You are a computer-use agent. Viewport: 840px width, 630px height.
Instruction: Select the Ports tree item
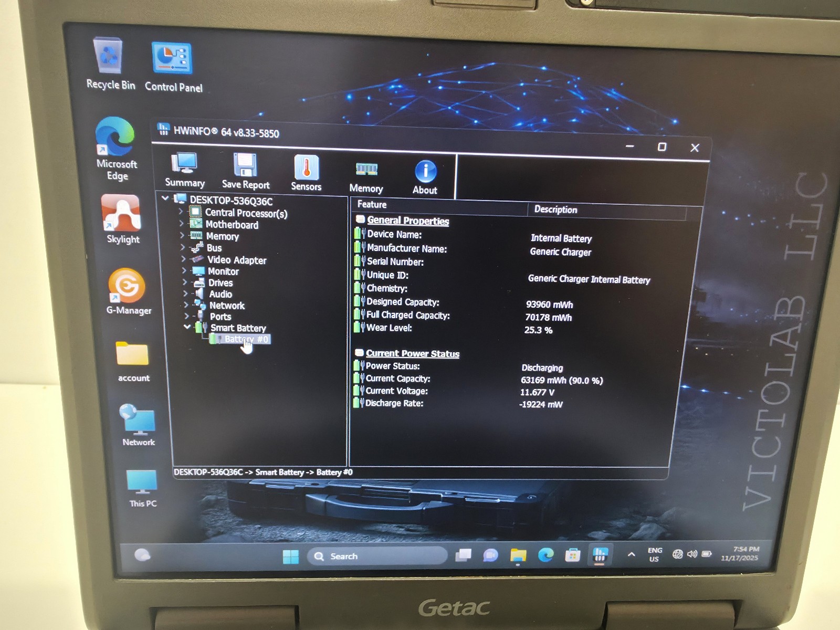[220, 317]
